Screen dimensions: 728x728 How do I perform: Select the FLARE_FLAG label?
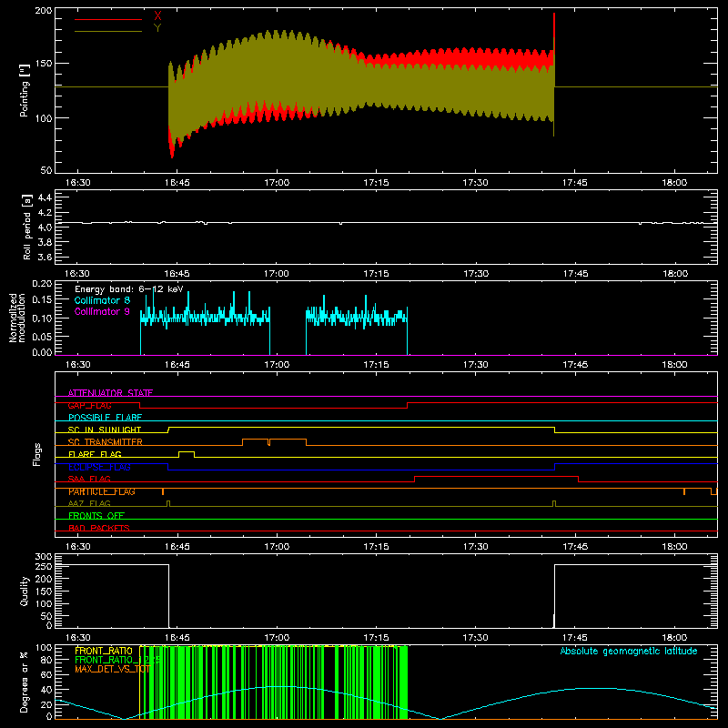point(95,454)
